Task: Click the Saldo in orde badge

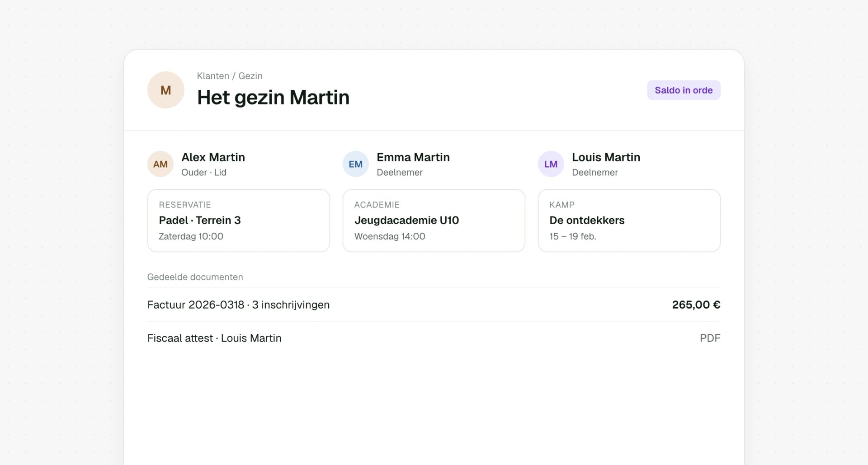Action: click(x=684, y=90)
